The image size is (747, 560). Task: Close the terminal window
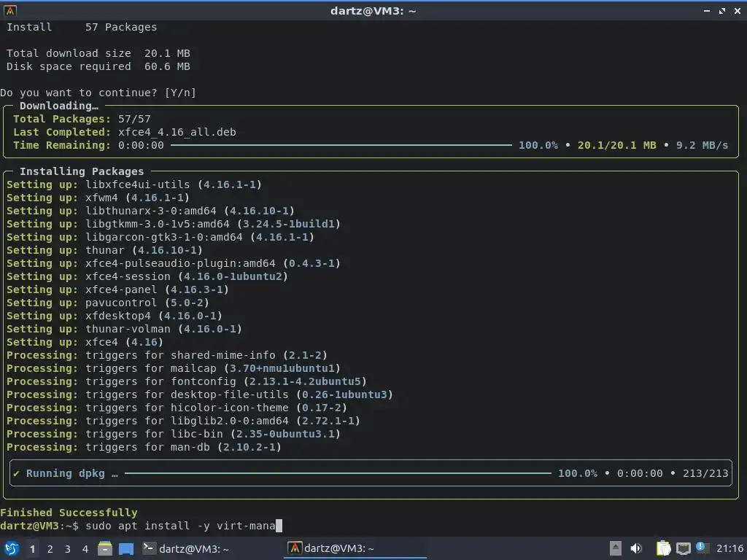(738, 10)
